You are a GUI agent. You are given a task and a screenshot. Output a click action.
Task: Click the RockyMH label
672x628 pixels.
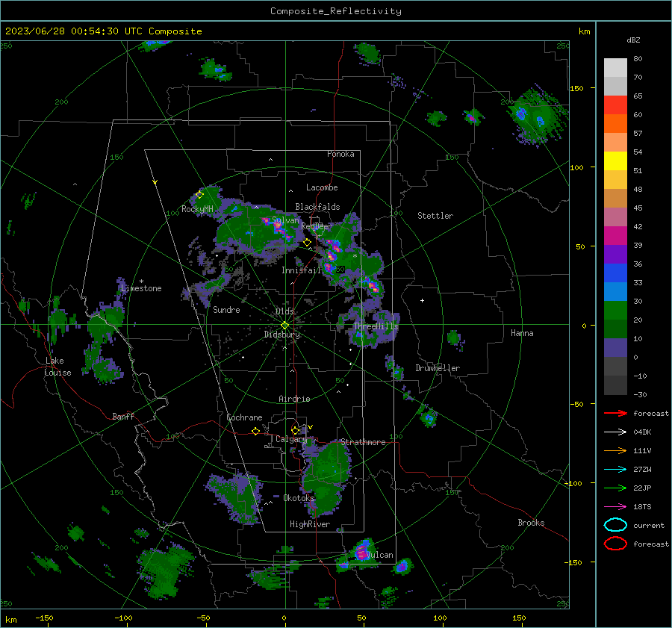click(197, 209)
